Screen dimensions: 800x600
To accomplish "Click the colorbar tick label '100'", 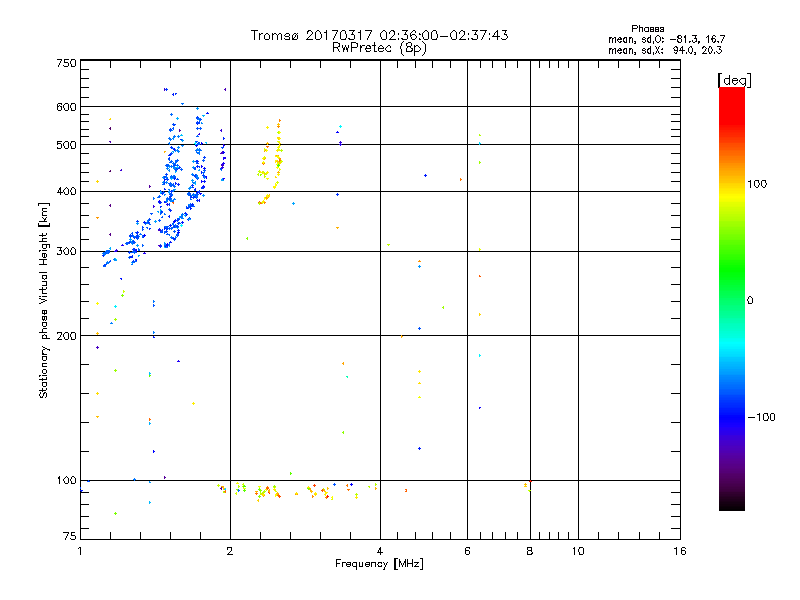I will pos(757,184).
